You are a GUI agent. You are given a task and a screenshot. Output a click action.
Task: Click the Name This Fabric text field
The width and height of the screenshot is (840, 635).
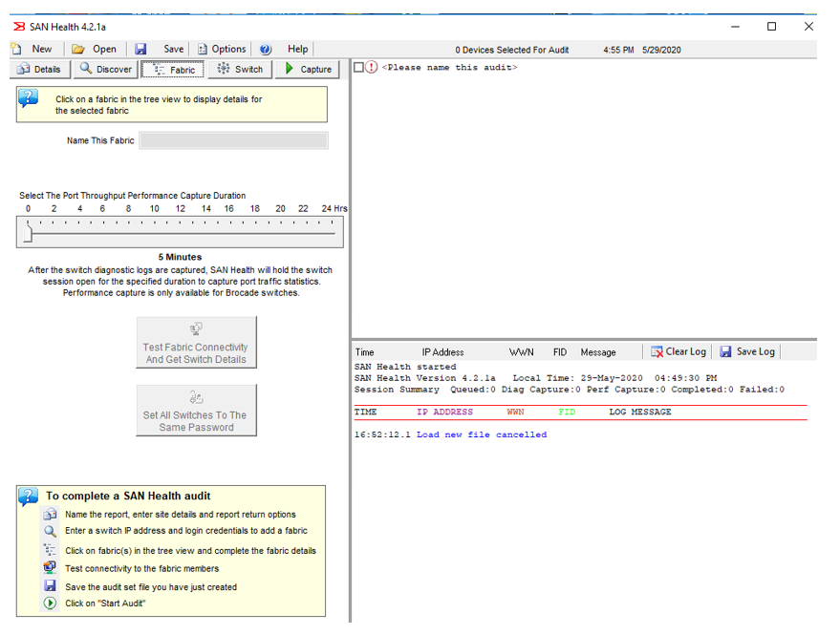(x=233, y=141)
